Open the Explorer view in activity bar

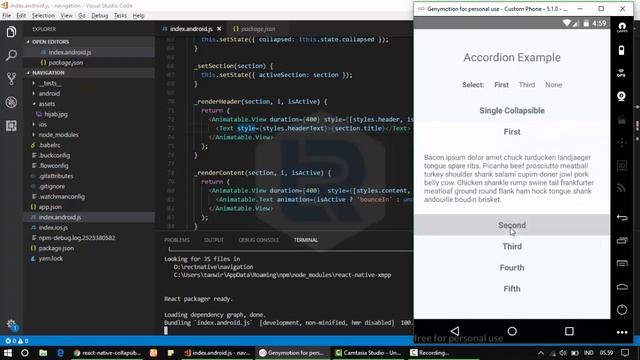[x=11, y=32]
